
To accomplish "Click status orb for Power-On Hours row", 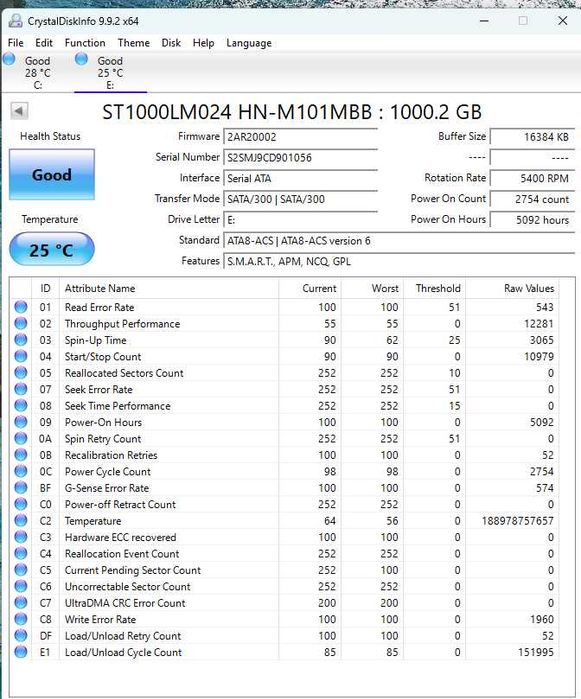I will coord(21,422).
